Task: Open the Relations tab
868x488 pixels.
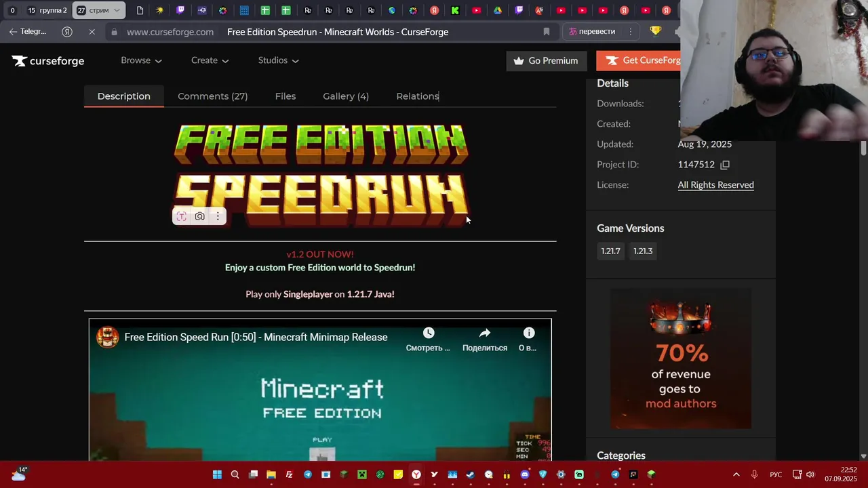Action: [x=418, y=96]
